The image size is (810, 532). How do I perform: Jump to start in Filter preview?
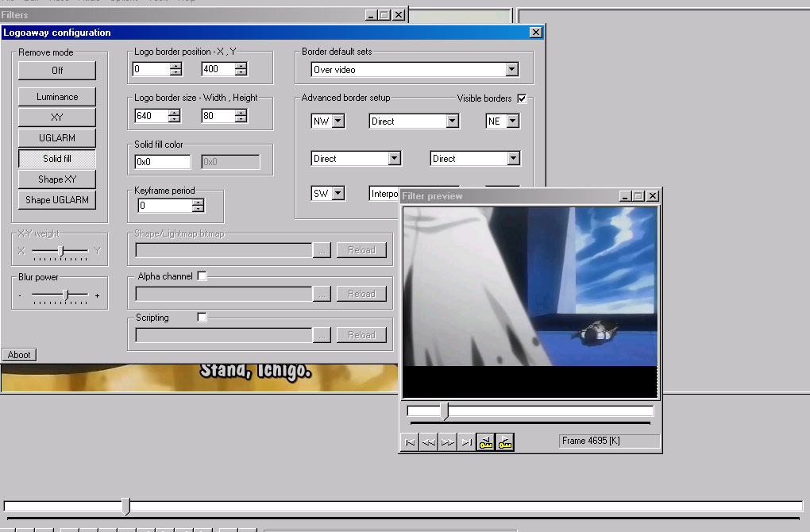pyautogui.click(x=410, y=442)
